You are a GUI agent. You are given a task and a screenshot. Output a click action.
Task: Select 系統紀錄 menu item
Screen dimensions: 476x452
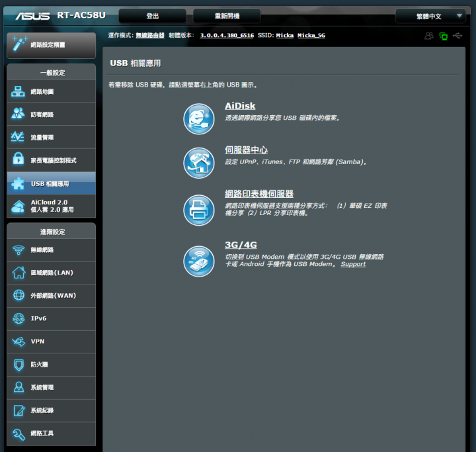52,410
